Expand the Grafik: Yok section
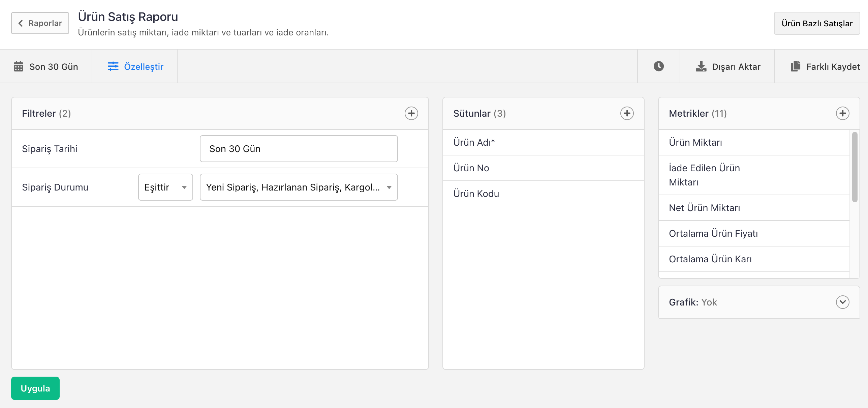Screen dimensions: 868x408 click(x=842, y=302)
